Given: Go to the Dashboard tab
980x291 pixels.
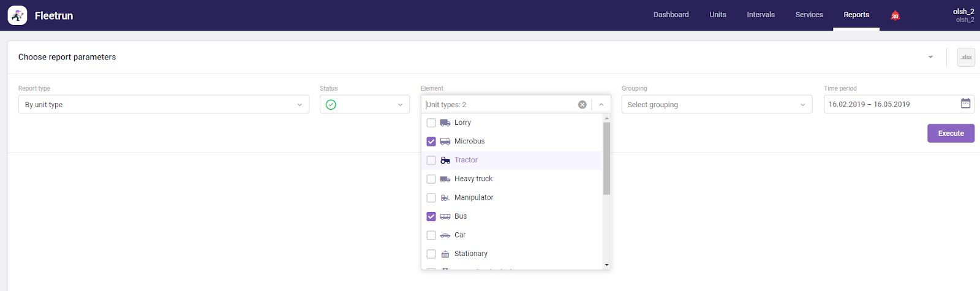Looking at the screenshot, I should point(671,15).
